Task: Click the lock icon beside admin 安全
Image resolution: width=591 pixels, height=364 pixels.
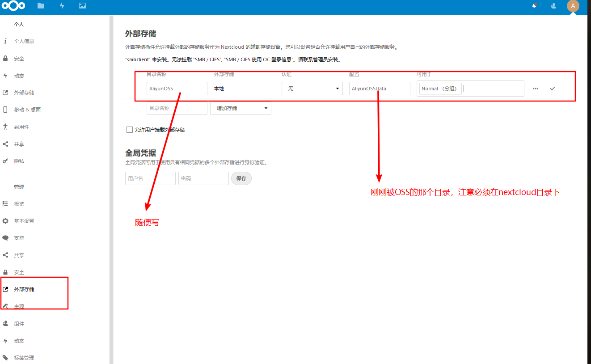Action: (x=5, y=272)
